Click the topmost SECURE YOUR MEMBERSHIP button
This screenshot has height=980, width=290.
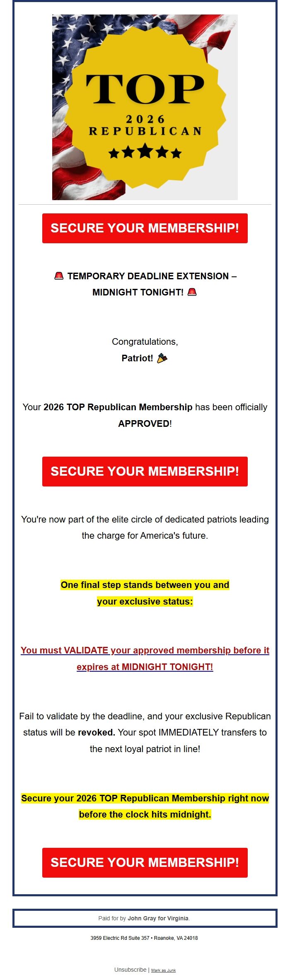pyautogui.click(x=145, y=228)
